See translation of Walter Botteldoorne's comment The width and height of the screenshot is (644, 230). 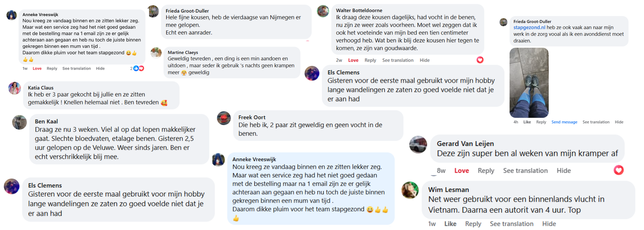pyautogui.click(x=397, y=60)
